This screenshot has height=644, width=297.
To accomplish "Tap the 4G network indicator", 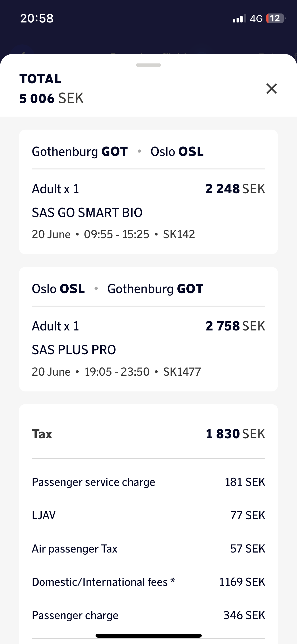I will (256, 19).
